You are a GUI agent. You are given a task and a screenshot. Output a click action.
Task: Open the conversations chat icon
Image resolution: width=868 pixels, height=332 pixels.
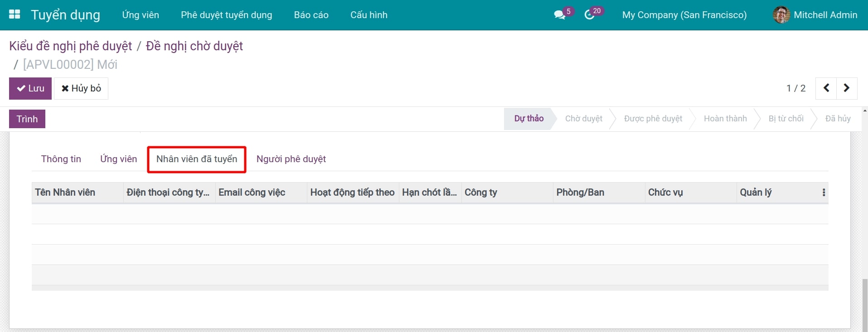[560, 15]
